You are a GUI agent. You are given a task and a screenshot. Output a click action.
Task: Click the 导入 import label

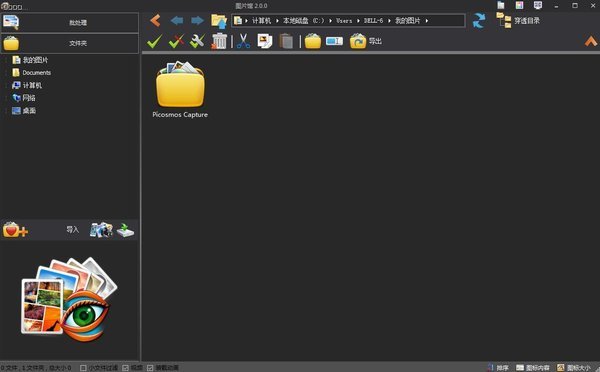(72, 230)
